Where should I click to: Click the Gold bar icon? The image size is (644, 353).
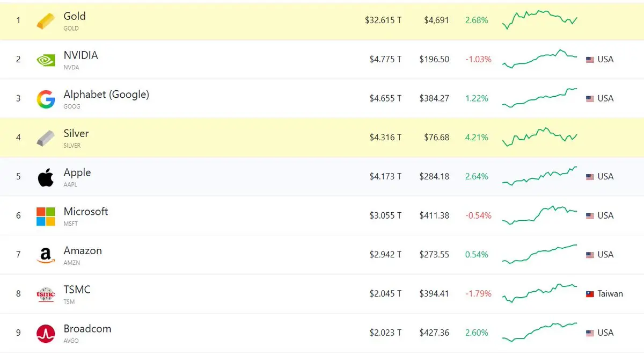pyautogui.click(x=46, y=21)
